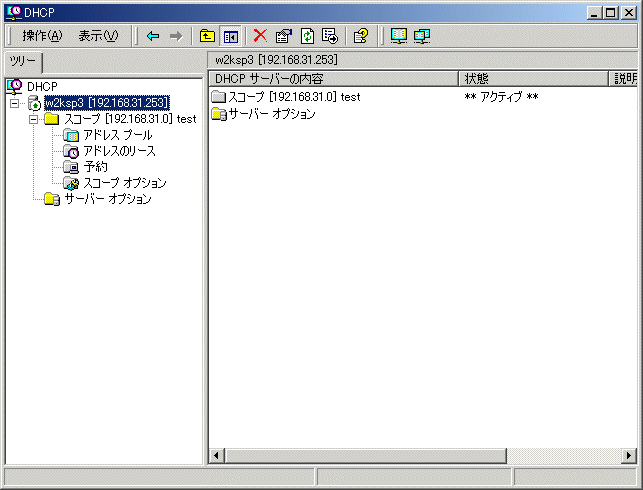Select the DHCP root label in tree

point(42,87)
